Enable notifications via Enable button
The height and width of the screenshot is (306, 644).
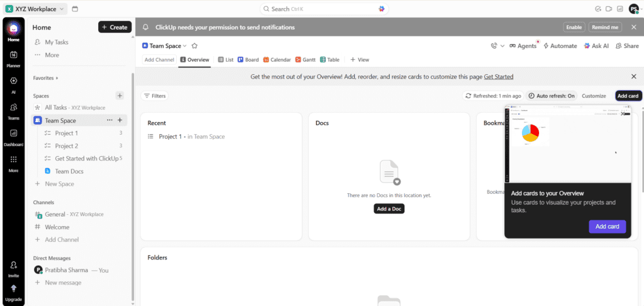pos(574,27)
